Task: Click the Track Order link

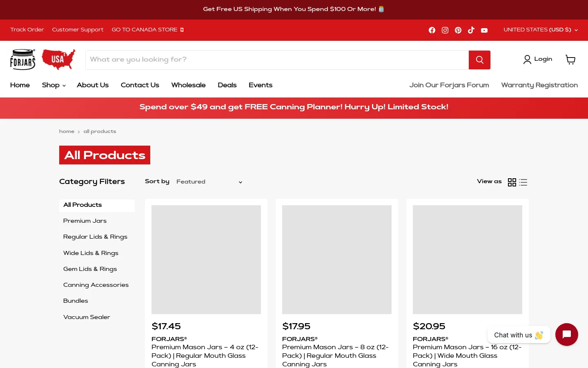Action: click(27, 30)
